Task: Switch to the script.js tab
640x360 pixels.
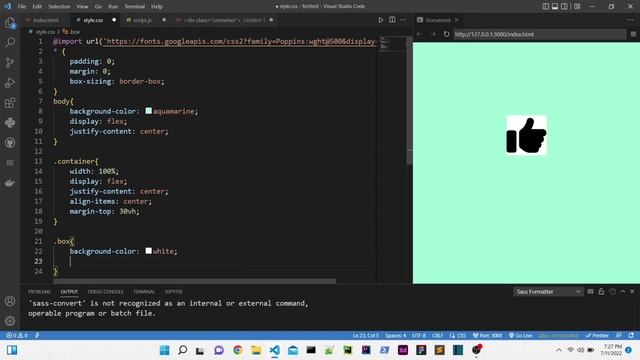Action: pos(142,20)
